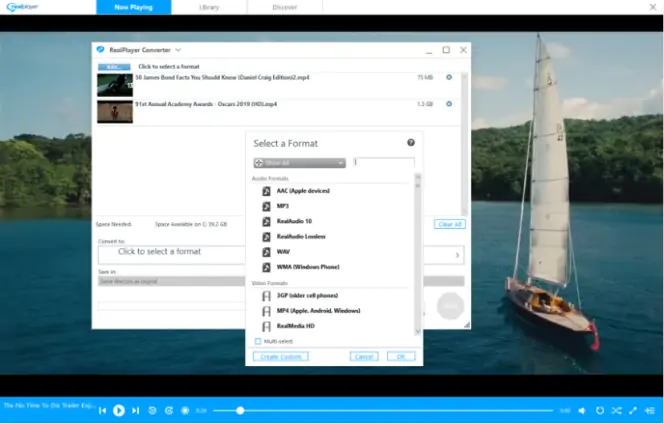
Task: Skip to next track
Action: click(x=136, y=410)
